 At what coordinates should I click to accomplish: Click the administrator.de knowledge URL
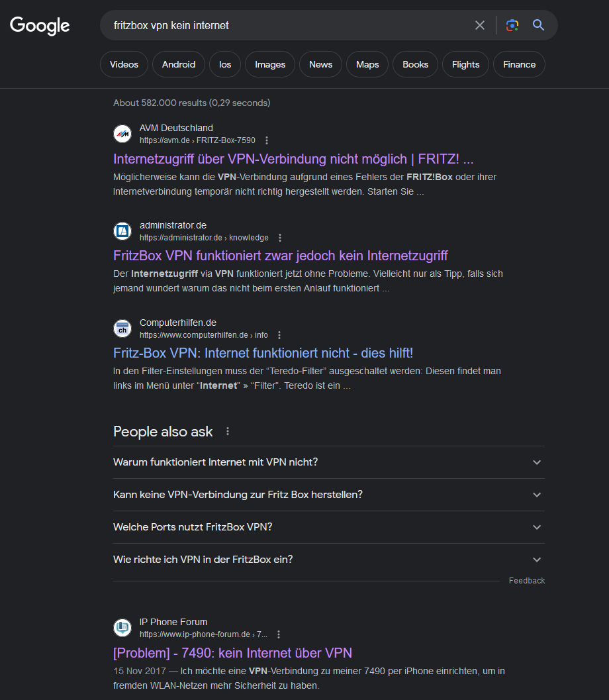[204, 238]
